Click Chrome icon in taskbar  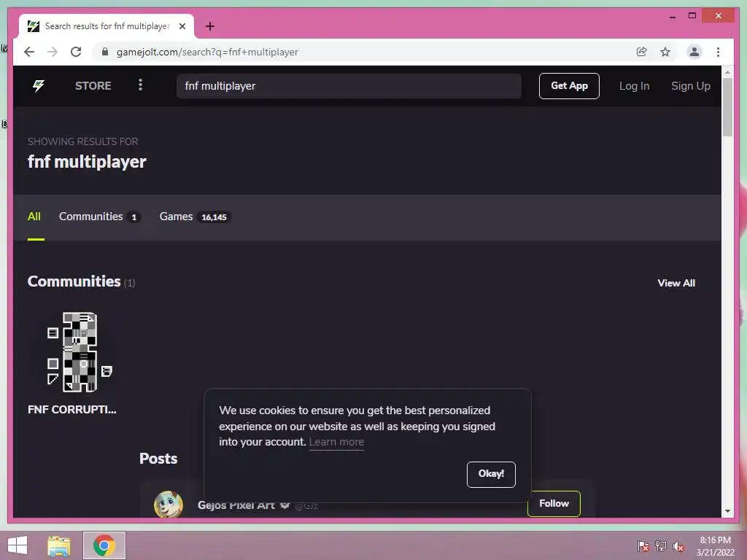click(104, 545)
